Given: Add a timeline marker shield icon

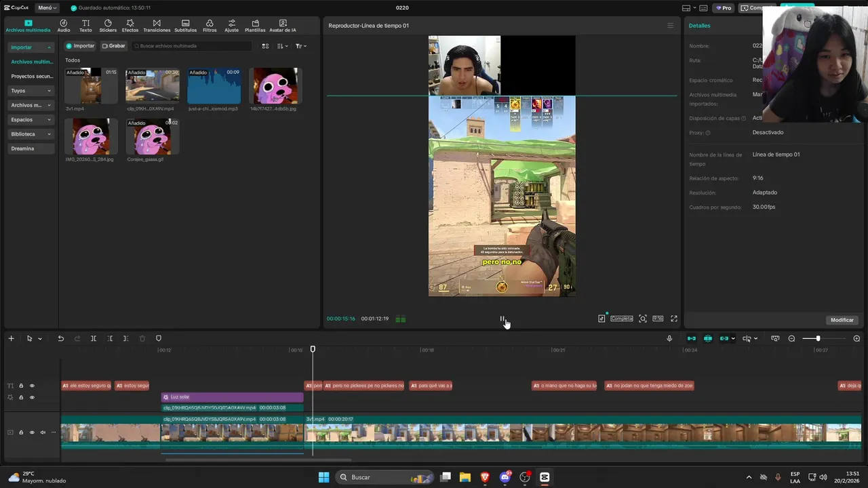Looking at the screenshot, I should click(x=159, y=338).
